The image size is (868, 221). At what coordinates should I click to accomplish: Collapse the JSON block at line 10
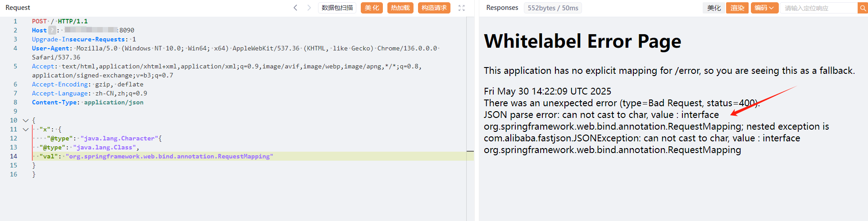tap(26, 120)
